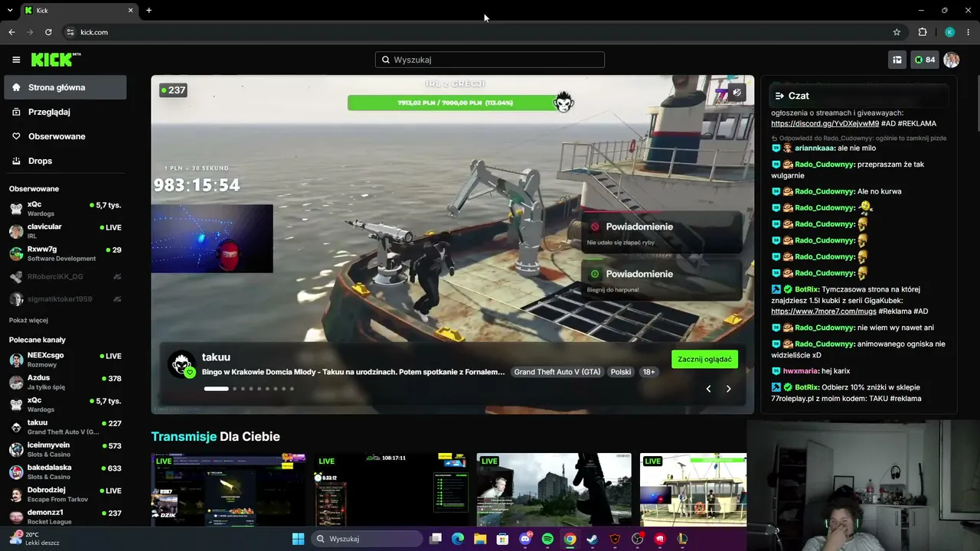Unmute the featured stream with the speaker icon

tap(737, 93)
